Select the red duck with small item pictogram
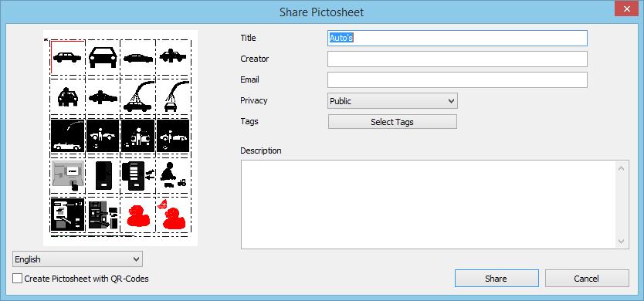This screenshot has height=301, width=644. pyautogui.click(x=172, y=215)
